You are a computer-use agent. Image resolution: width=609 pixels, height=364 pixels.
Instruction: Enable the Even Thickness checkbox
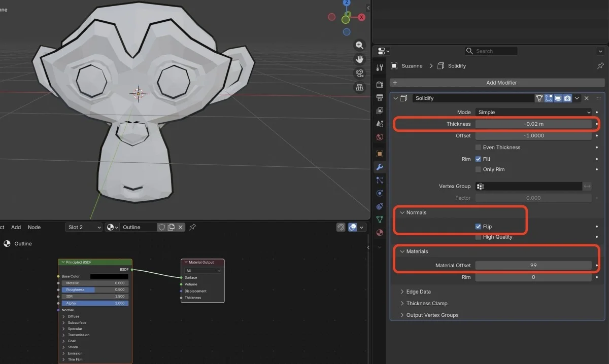coord(478,148)
